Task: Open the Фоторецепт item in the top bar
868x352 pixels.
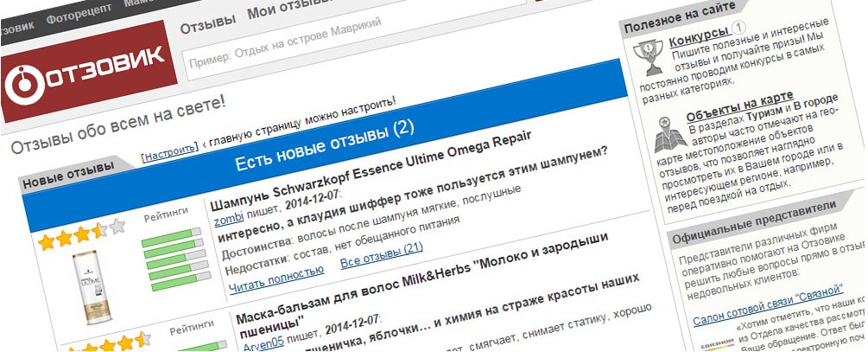Action: (x=79, y=15)
